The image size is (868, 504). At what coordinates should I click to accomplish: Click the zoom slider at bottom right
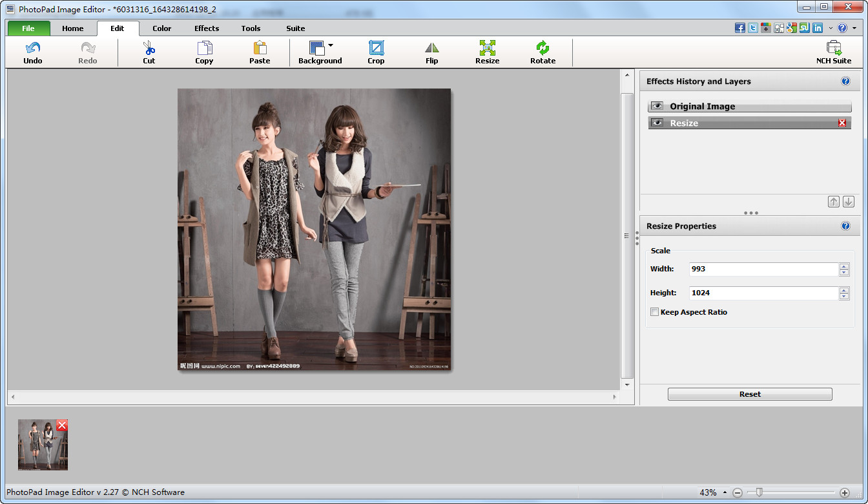pyautogui.click(x=759, y=492)
